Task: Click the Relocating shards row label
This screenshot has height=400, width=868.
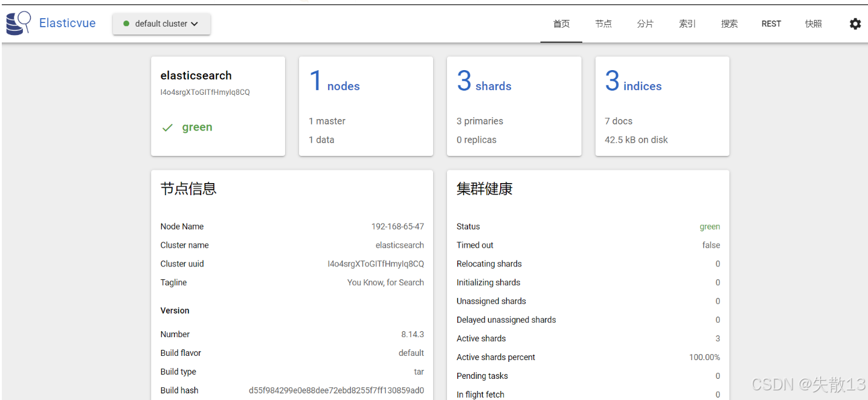Action: tap(489, 264)
